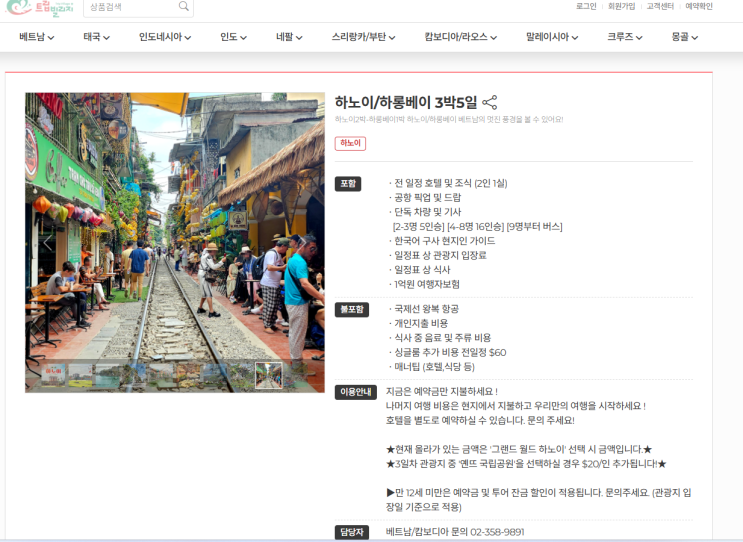Image resolution: width=743 pixels, height=542 pixels.
Task: Click '1억원 여행자보험' line
Action: coord(424,284)
